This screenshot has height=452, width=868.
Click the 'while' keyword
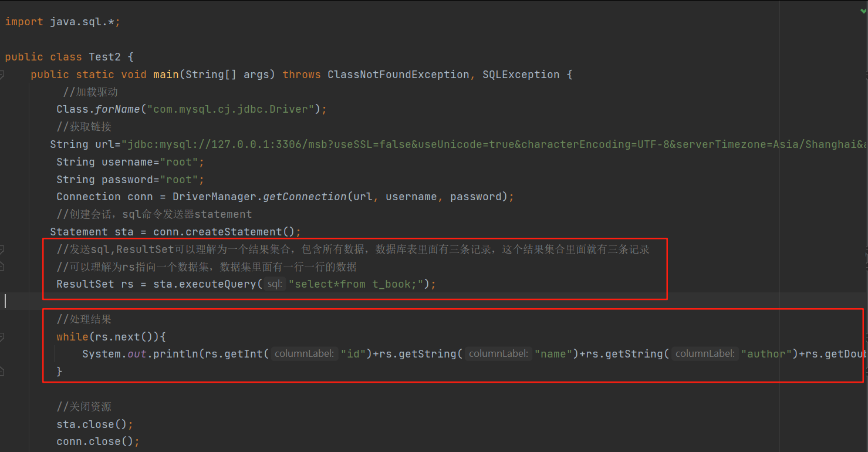pos(72,337)
